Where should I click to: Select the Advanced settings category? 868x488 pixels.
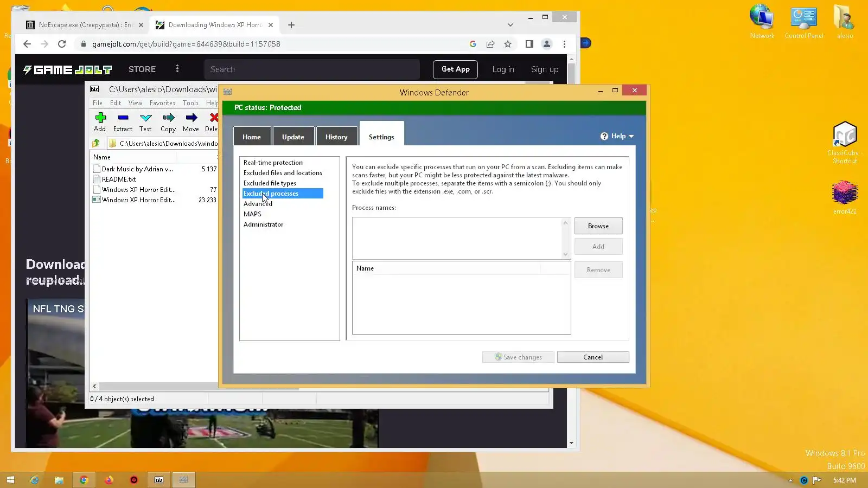pyautogui.click(x=258, y=204)
